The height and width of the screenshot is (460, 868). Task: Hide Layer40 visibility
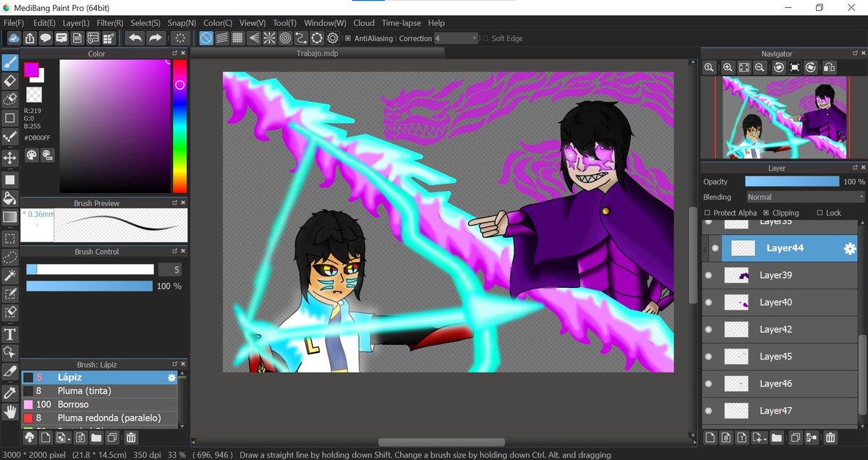[x=708, y=302]
